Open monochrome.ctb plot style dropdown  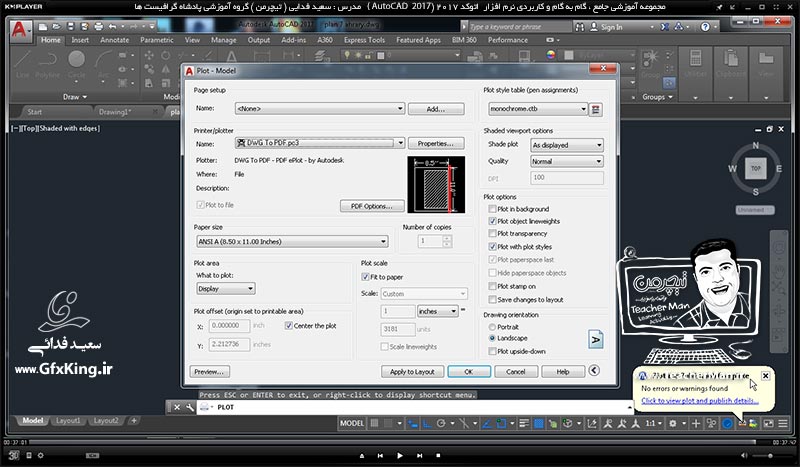coord(538,109)
